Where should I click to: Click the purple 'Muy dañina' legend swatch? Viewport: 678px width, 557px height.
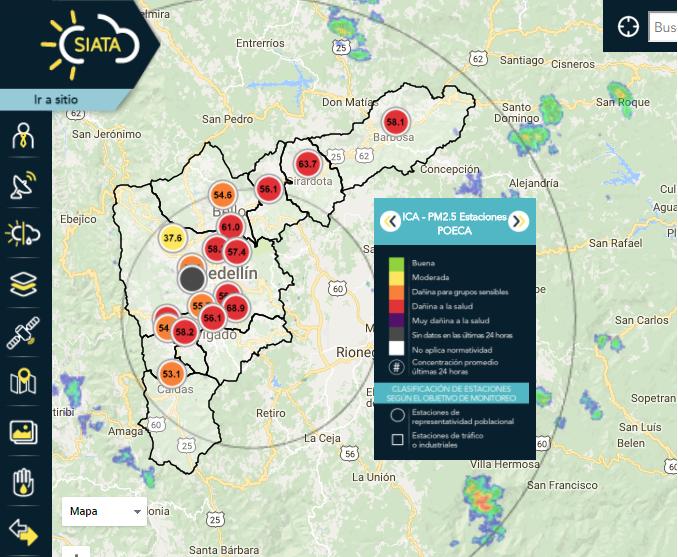(x=397, y=320)
